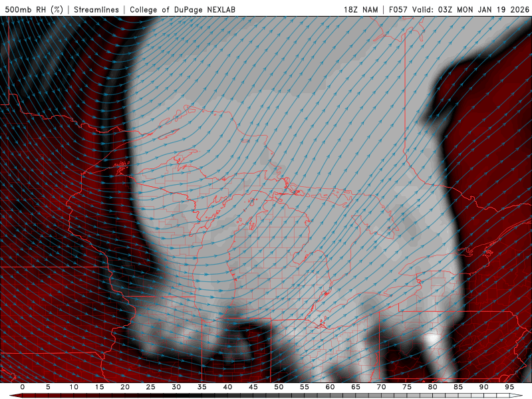The height and width of the screenshot is (399, 532).
Task: Select the "5" value on the color scale
Action: pyautogui.click(x=48, y=387)
